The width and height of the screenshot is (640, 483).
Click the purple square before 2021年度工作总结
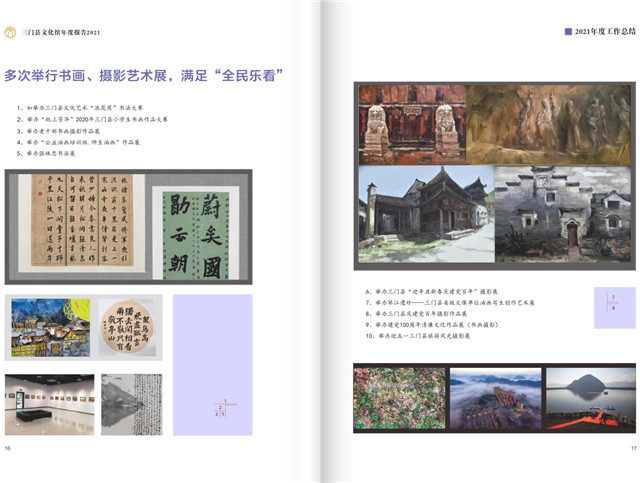[568, 31]
